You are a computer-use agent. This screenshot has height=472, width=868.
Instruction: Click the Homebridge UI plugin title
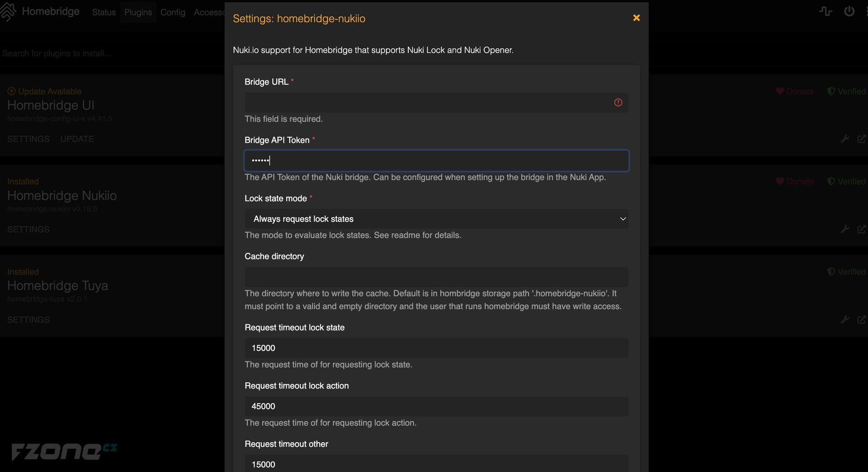point(51,105)
